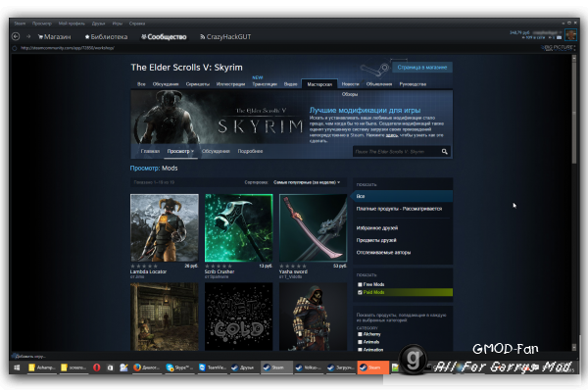The image size is (588, 392).
Task: Open the Scrib Crusher mod thumbnail
Action: (x=238, y=227)
